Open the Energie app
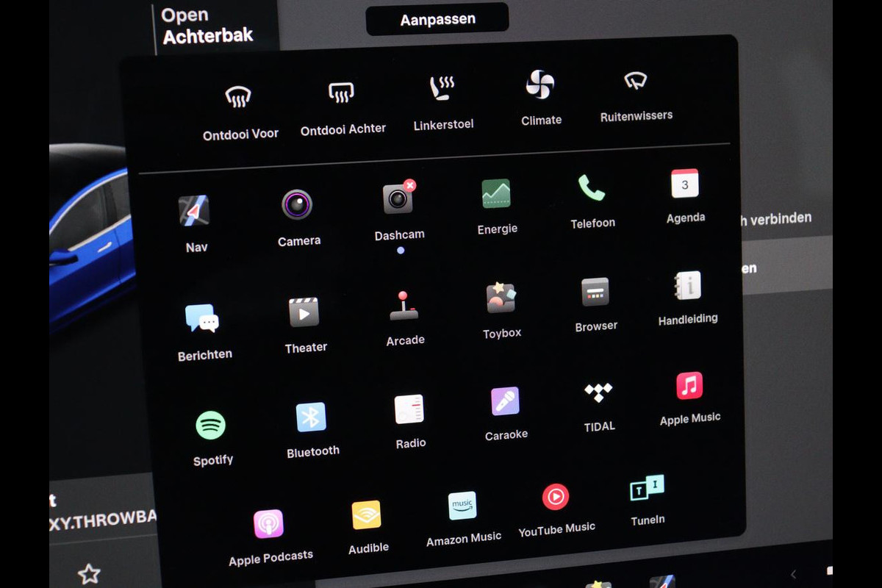 pos(496,194)
